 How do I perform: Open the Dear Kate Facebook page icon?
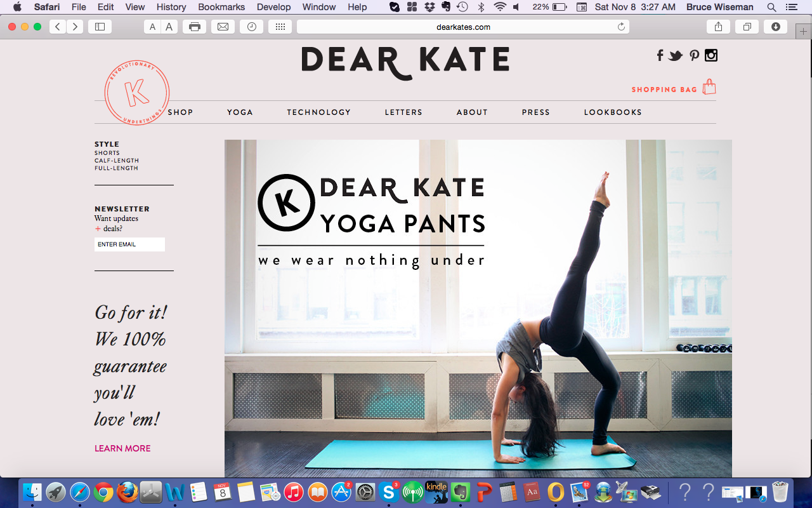[x=660, y=55]
